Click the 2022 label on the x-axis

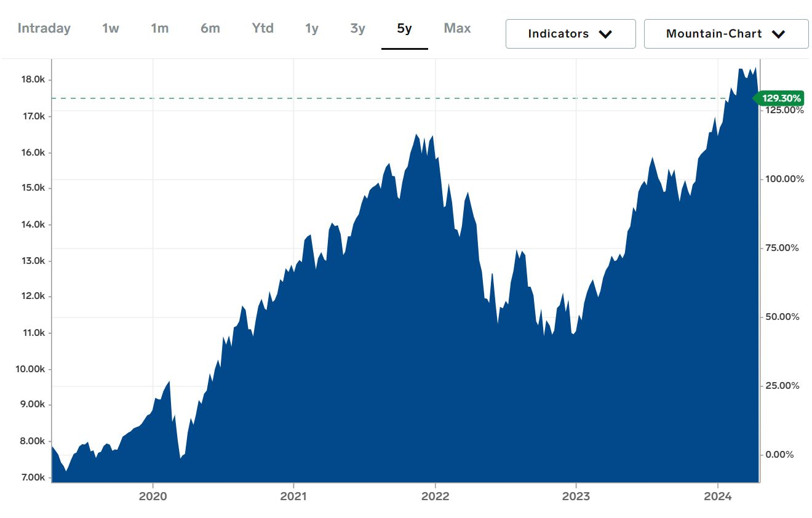(x=436, y=496)
